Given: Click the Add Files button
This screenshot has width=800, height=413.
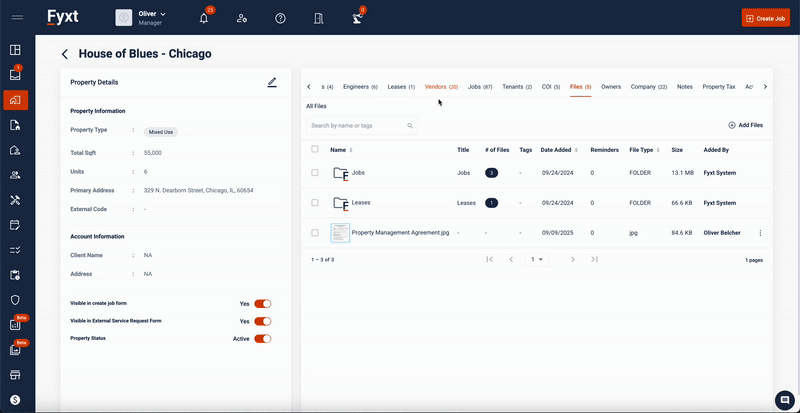Looking at the screenshot, I should [x=745, y=125].
